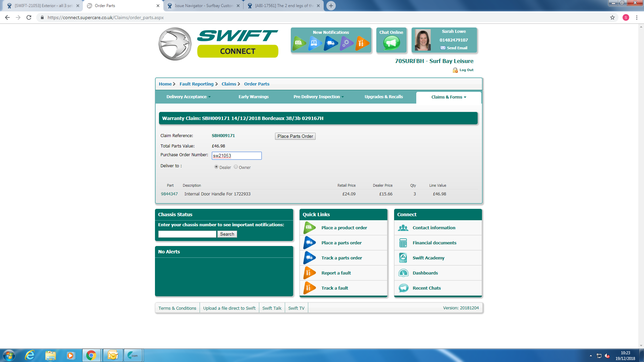
Task: Click the Swift Academy icon
Action: click(403, 258)
